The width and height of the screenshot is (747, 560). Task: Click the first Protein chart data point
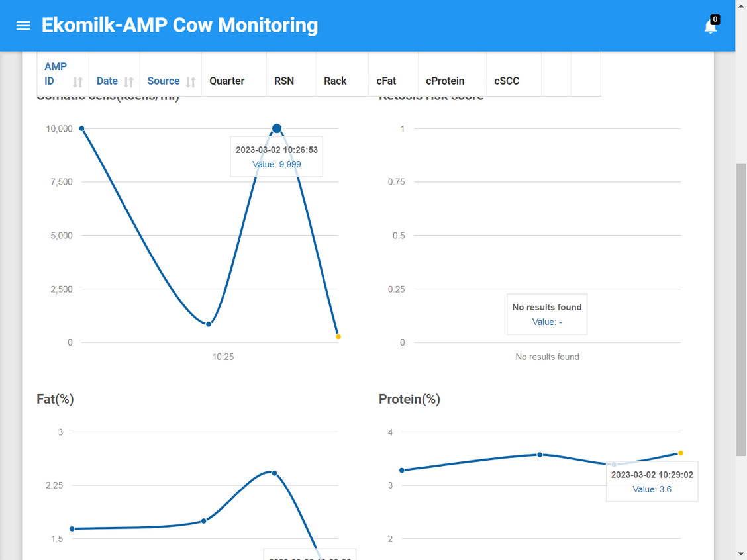[x=402, y=471]
